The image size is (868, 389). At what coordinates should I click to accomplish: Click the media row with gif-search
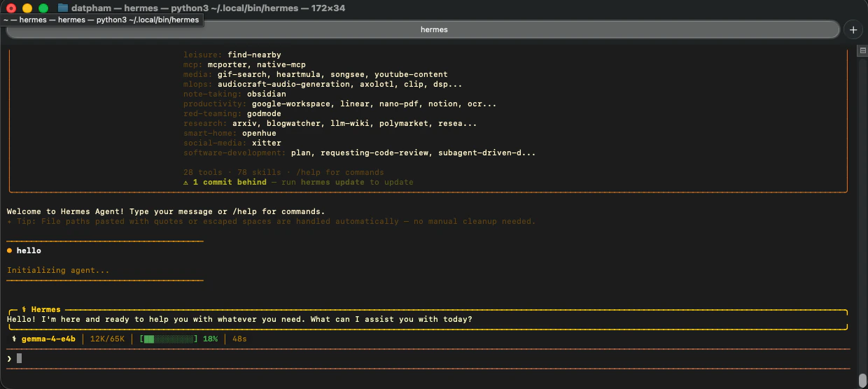tap(316, 74)
